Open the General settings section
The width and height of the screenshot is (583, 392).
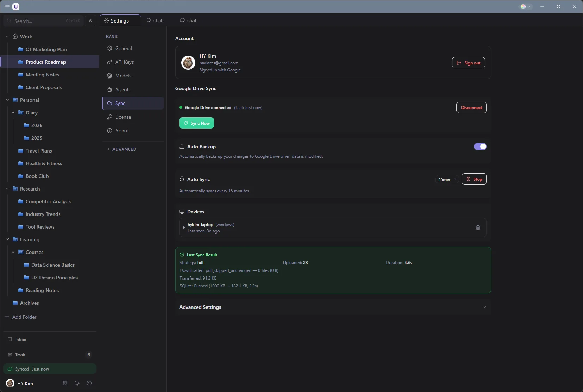123,48
